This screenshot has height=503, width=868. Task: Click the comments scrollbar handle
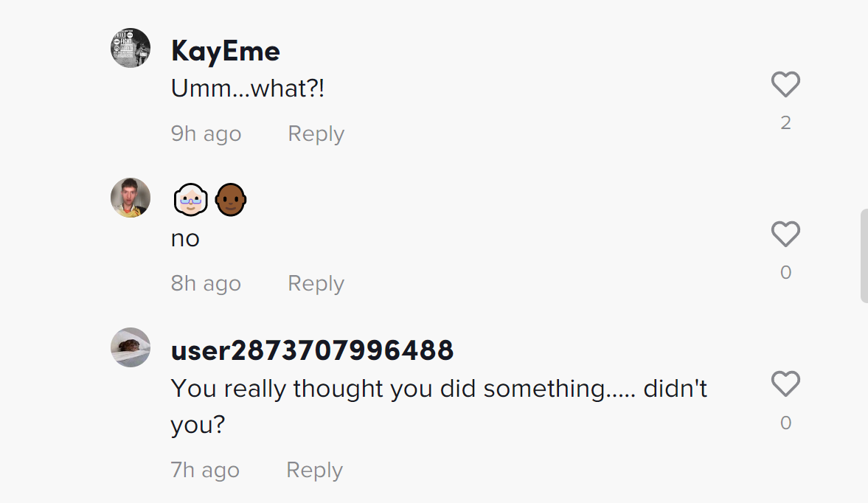click(864, 256)
